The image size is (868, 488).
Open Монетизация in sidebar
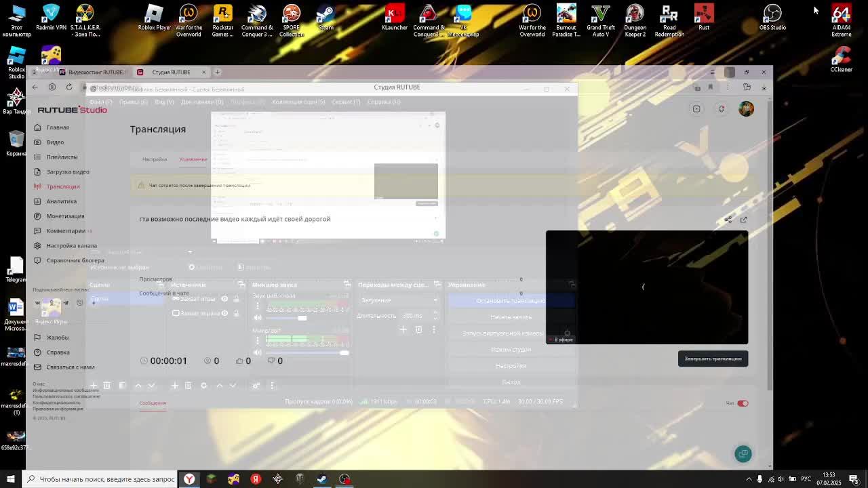point(59,216)
